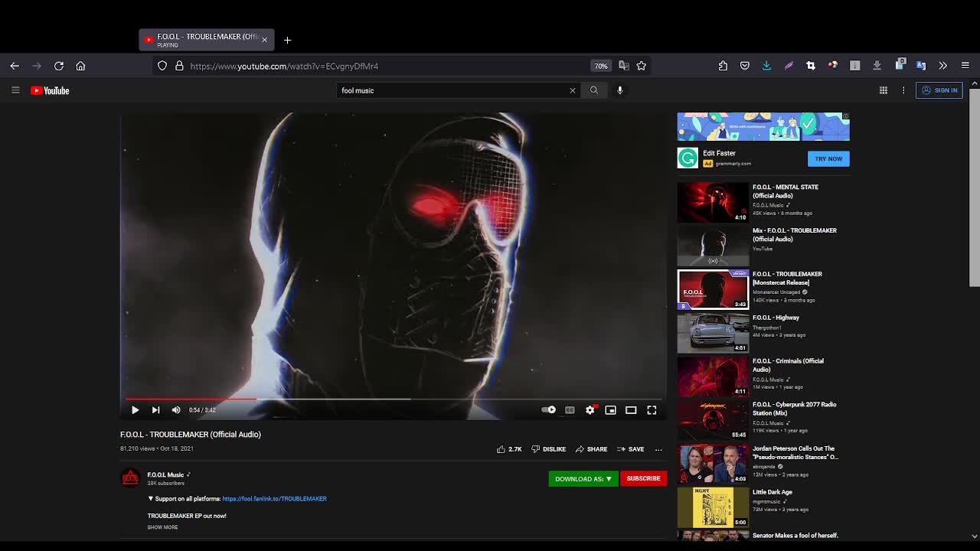Click the Dislike button
Screen dimensions: 980x551
coord(549,449)
